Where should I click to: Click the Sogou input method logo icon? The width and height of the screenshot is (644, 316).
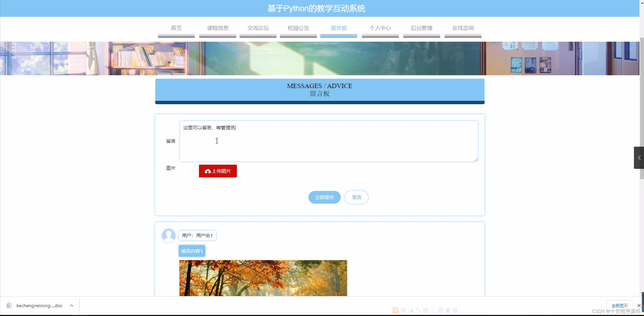[x=396, y=311]
